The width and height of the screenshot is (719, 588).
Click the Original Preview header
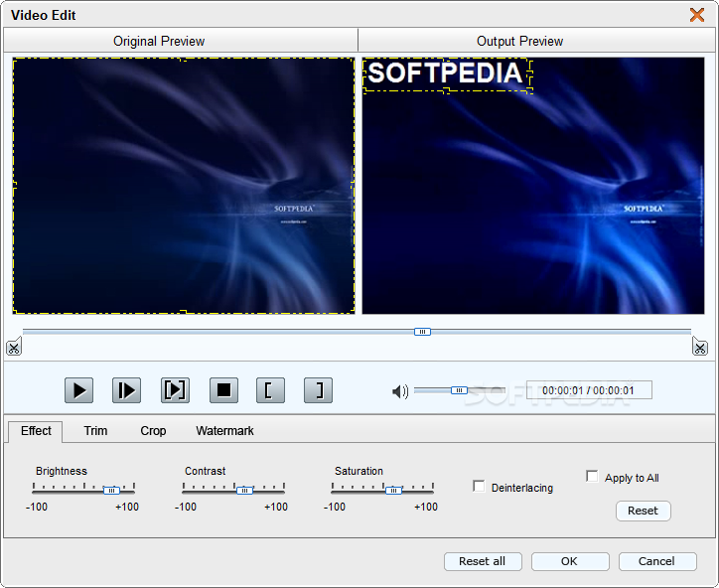tap(180, 41)
